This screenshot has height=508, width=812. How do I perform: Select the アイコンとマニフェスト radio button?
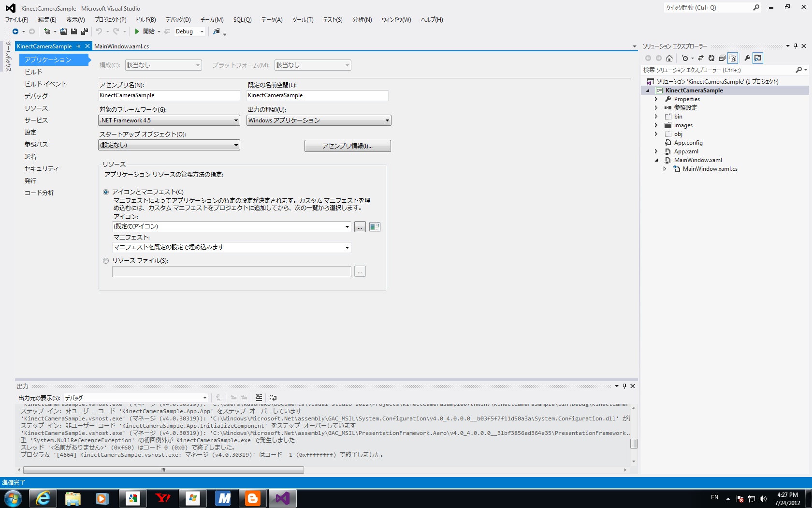point(106,192)
